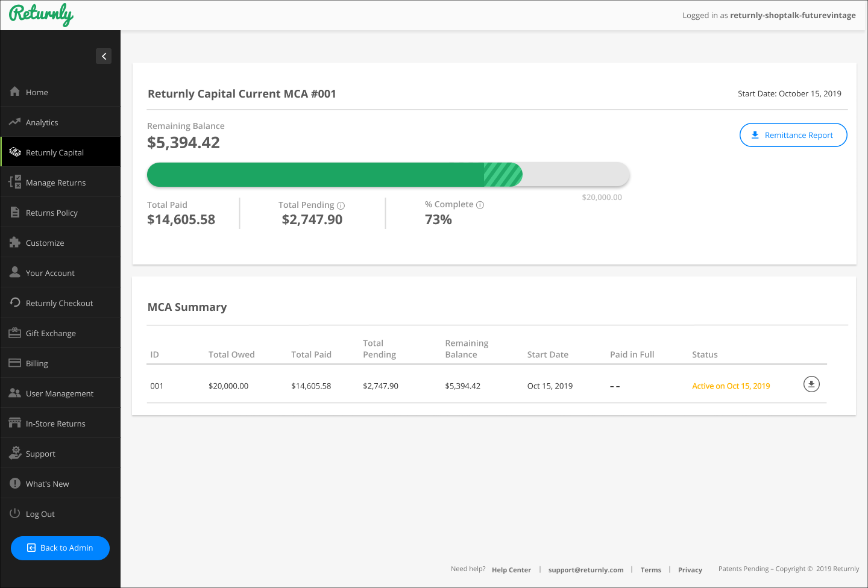Viewport: 868px width, 588px height.
Task: Click the Returnly Checkout circular arrow icon
Action: pos(15,302)
